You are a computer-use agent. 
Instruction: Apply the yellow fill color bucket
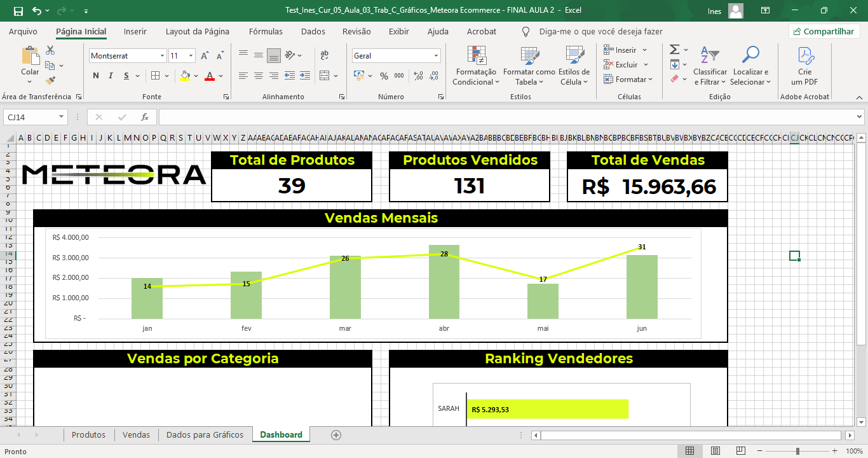pyautogui.click(x=185, y=76)
